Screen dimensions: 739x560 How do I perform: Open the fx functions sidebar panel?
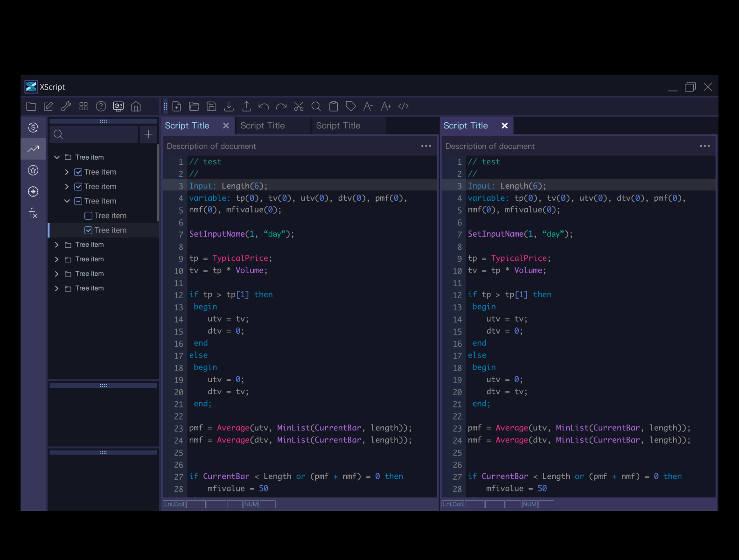(33, 213)
